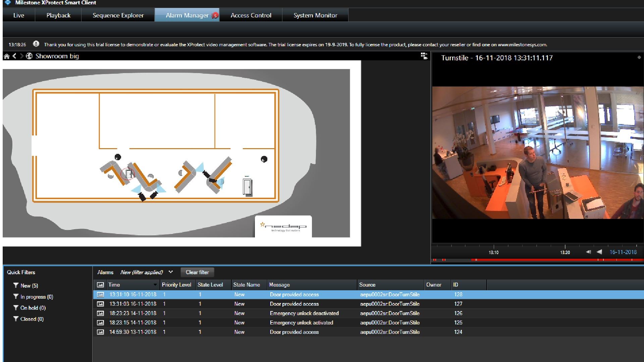Select the left dome camera on the map
Screen dimensions: 644x362
click(x=118, y=157)
